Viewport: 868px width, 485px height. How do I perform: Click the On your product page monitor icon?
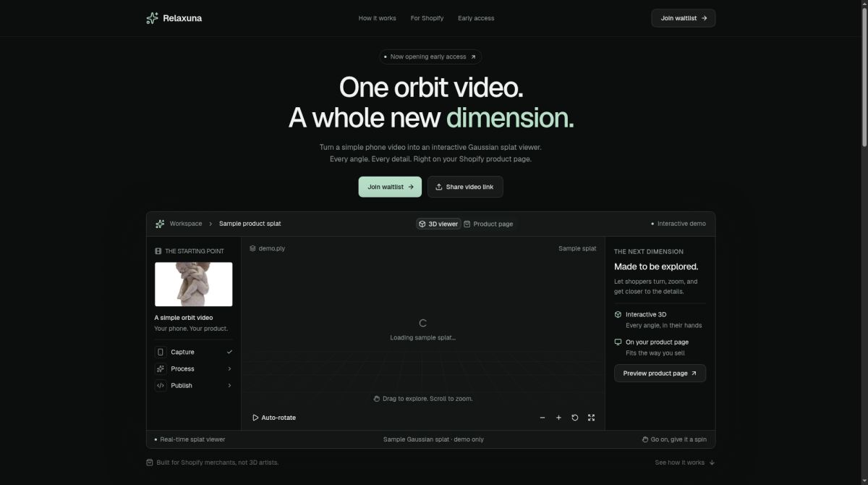(618, 342)
